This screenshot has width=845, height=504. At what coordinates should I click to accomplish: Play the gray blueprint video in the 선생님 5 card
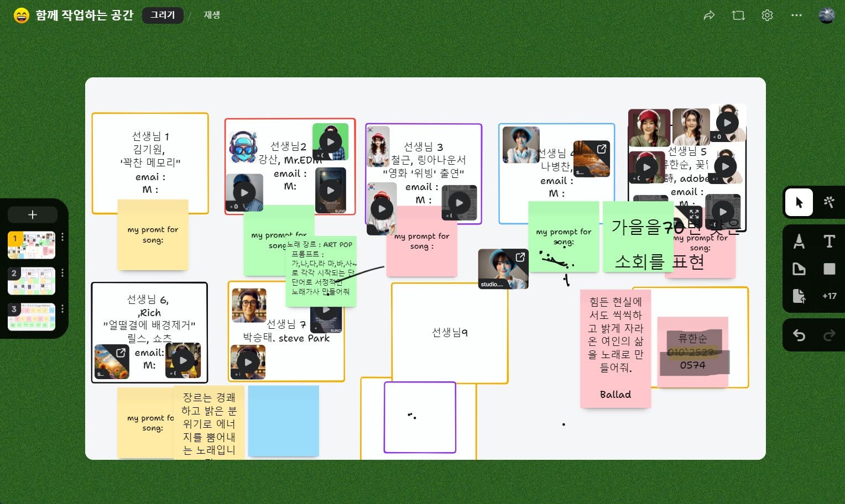pyautogui.click(x=723, y=211)
